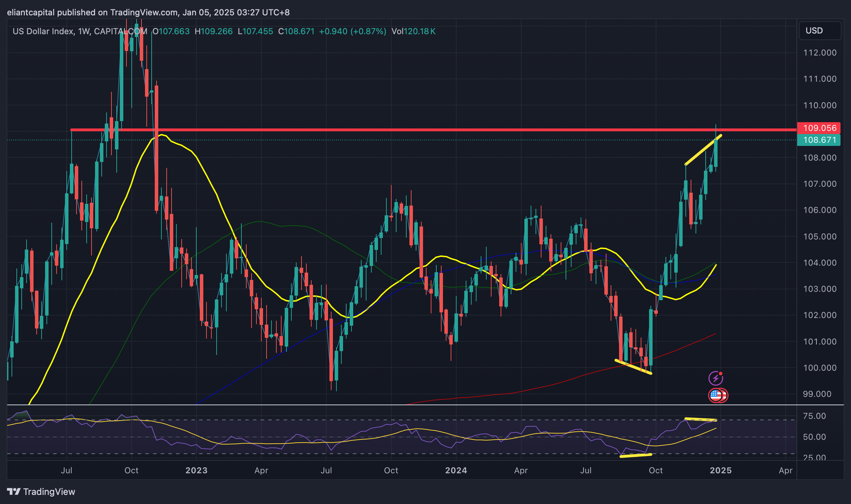This screenshot has width=851, height=504.
Task: Click the RSI 75.00 scale label
Action: [x=814, y=416]
